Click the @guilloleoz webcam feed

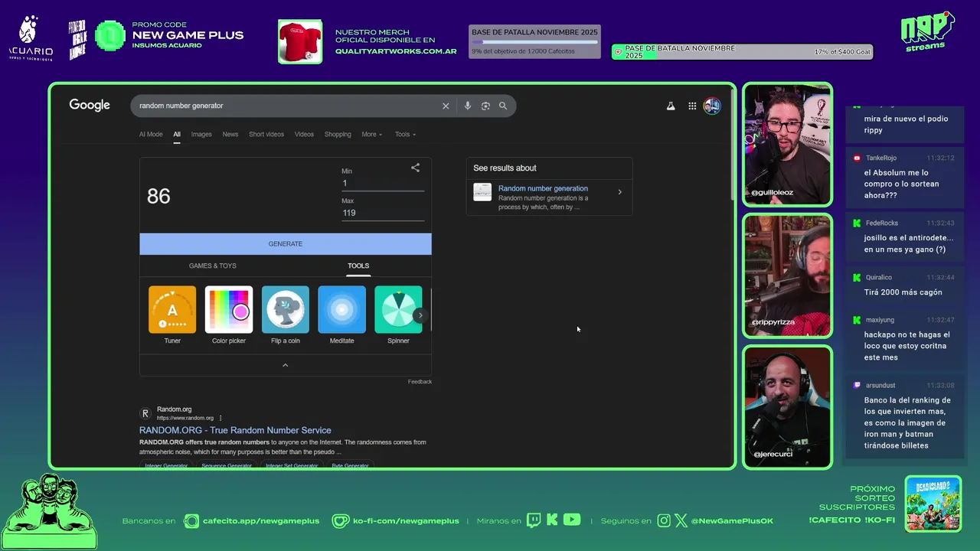[x=787, y=144]
